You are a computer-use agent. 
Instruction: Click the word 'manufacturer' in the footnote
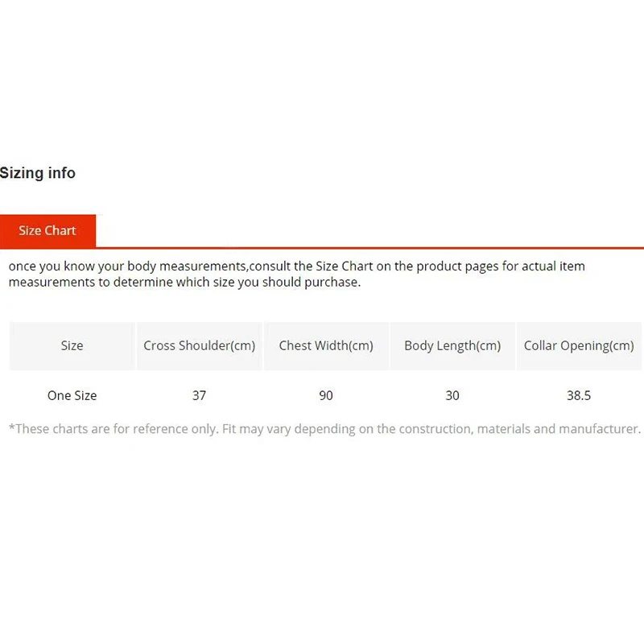598,429
